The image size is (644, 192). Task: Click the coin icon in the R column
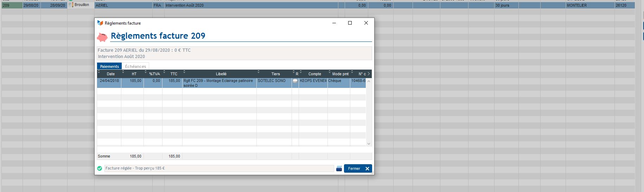point(295,81)
